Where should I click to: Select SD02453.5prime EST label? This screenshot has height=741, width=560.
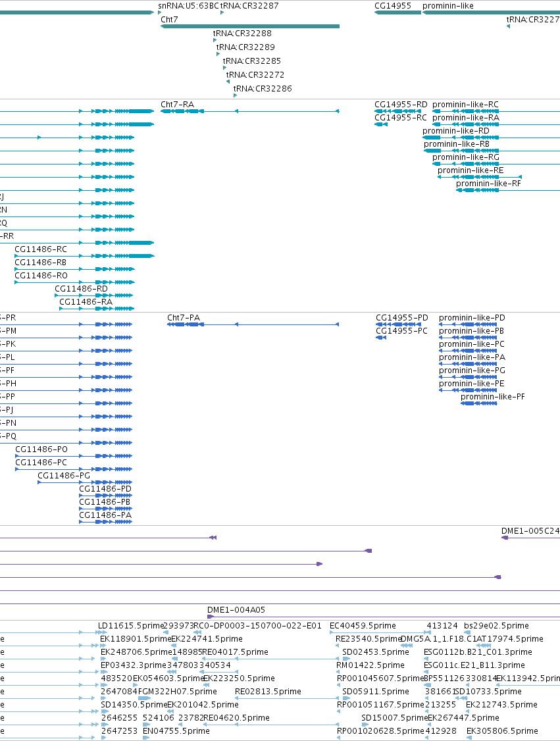[x=376, y=652]
